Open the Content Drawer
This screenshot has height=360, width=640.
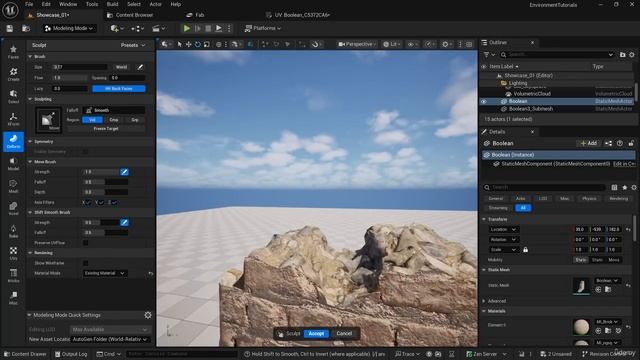click(25, 354)
